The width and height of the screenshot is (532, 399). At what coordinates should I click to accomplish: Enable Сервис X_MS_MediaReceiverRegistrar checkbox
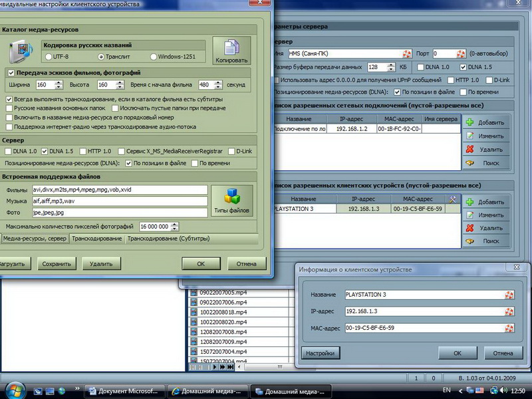tap(121, 151)
